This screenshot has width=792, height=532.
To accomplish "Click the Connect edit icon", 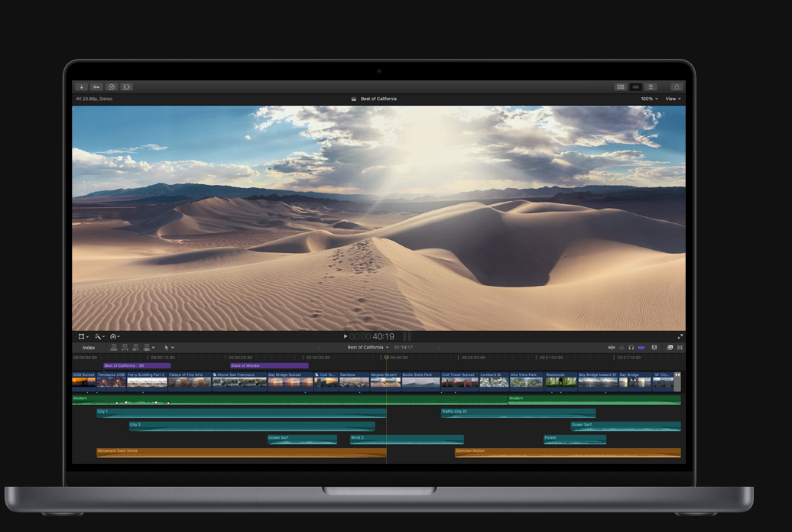I will (114, 347).
